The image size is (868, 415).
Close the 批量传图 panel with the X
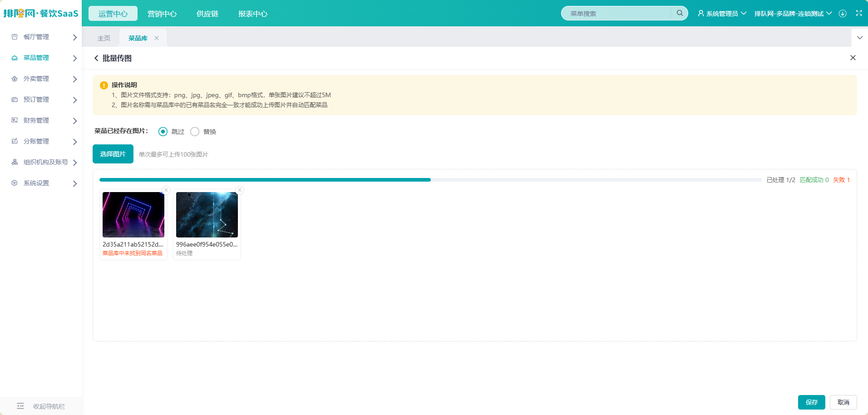[853, 58]
